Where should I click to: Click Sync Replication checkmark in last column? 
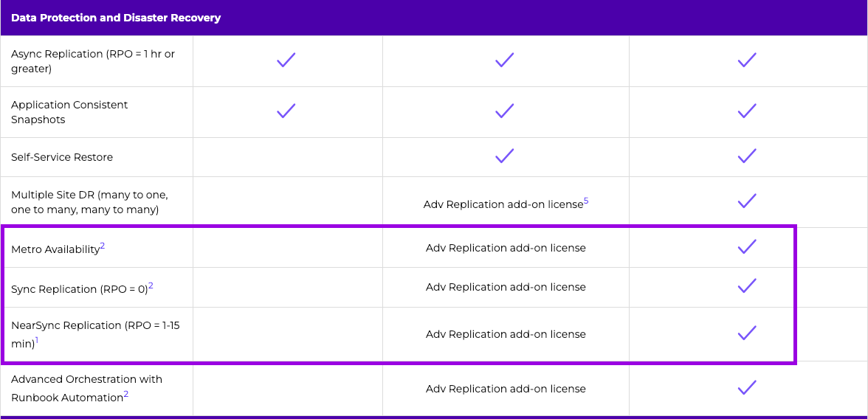(x=747, y=286)
